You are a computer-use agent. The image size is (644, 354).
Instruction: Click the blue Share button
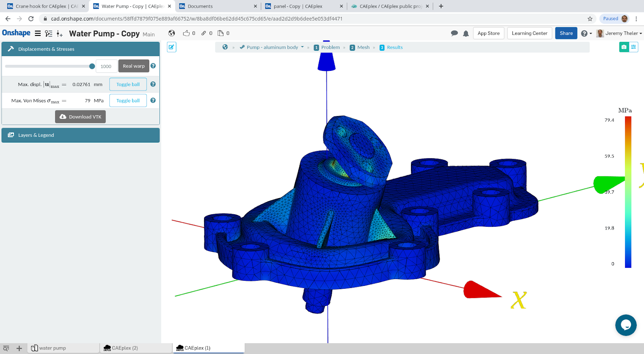pos(566,33)
